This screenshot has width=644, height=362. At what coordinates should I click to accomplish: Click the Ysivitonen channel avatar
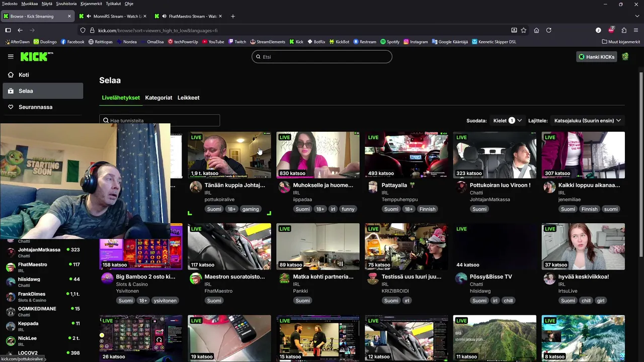[107, 279]
